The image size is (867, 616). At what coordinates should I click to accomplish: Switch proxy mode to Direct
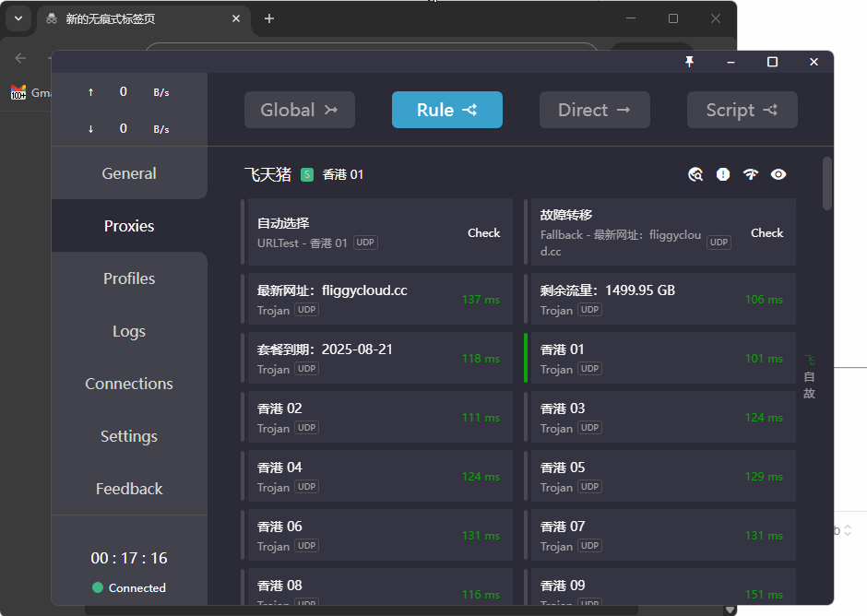[595, 110]
